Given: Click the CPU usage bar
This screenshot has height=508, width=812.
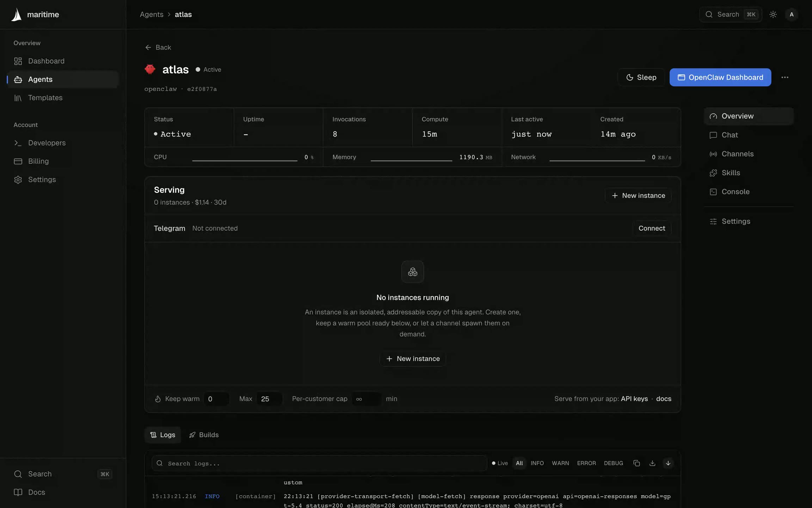Looking at the screenshot, I should coord(245,161).
